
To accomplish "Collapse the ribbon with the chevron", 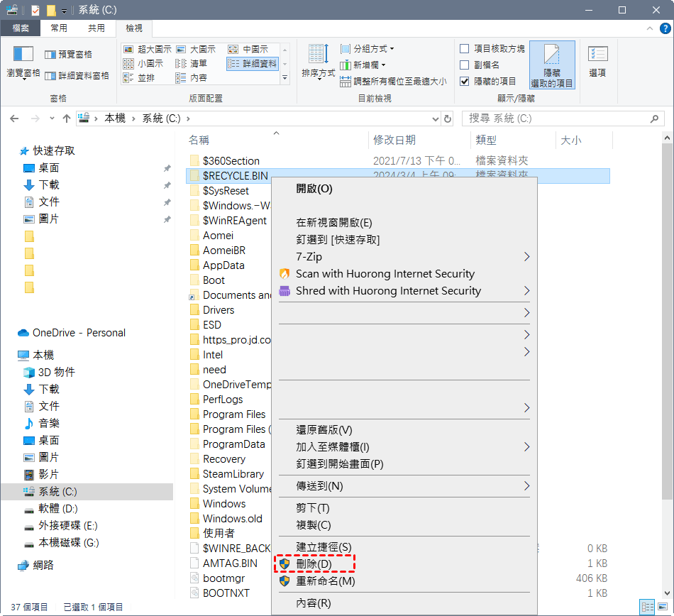I will [x=650, y=28].
